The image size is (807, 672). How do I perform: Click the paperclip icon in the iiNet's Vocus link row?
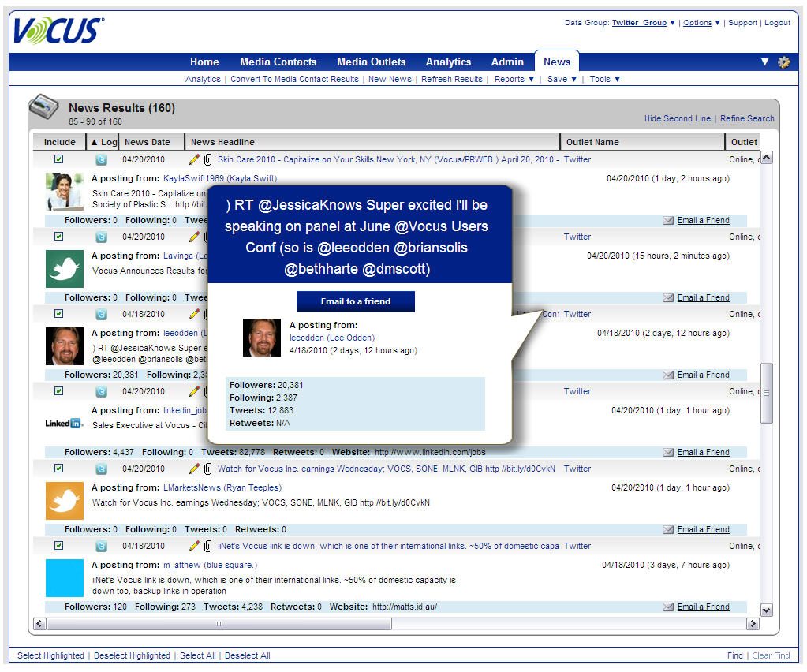[207, 546]
